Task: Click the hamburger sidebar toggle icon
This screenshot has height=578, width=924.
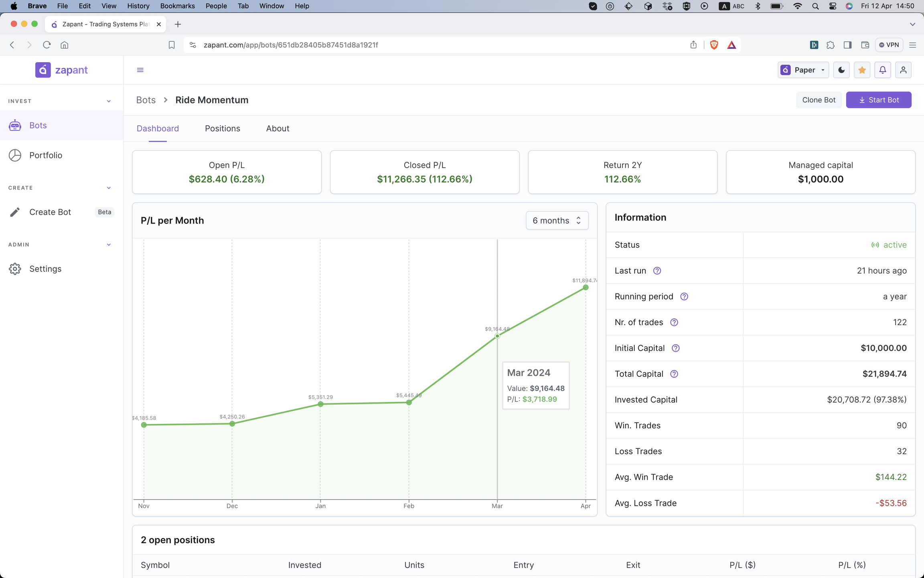Action: tap(140, 70)
